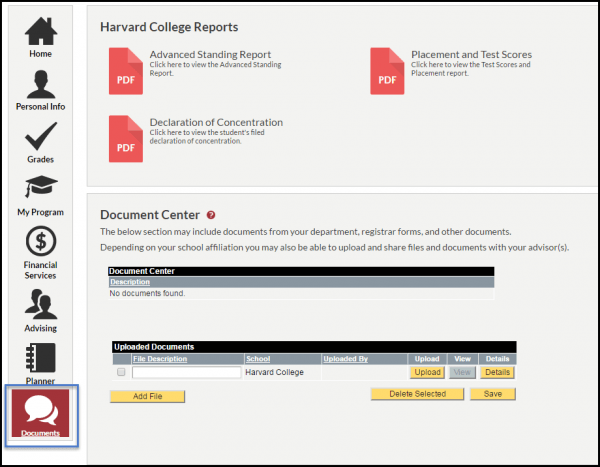This screenshot has height=467, width=600.
Task: Click the Details button
Action: point(496,372)
